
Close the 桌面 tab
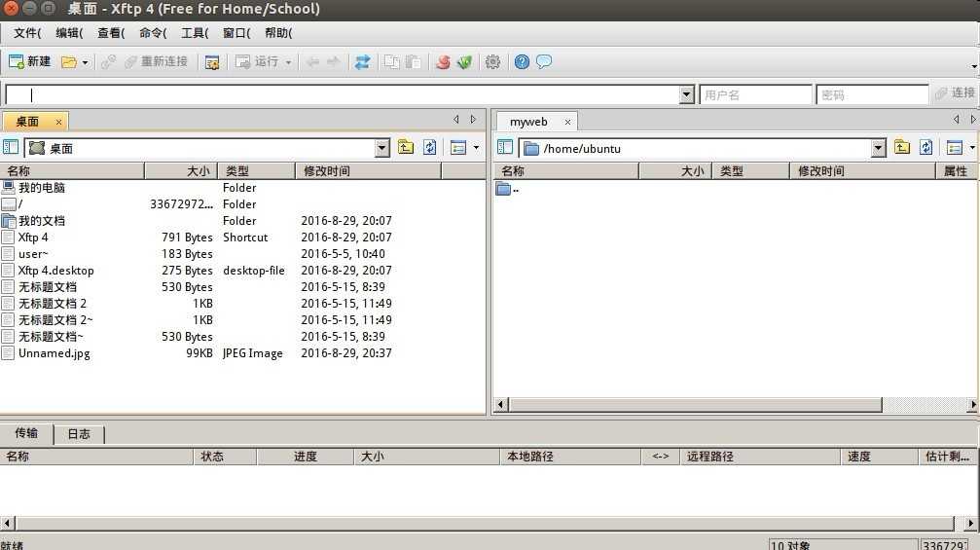coord(58,123)
